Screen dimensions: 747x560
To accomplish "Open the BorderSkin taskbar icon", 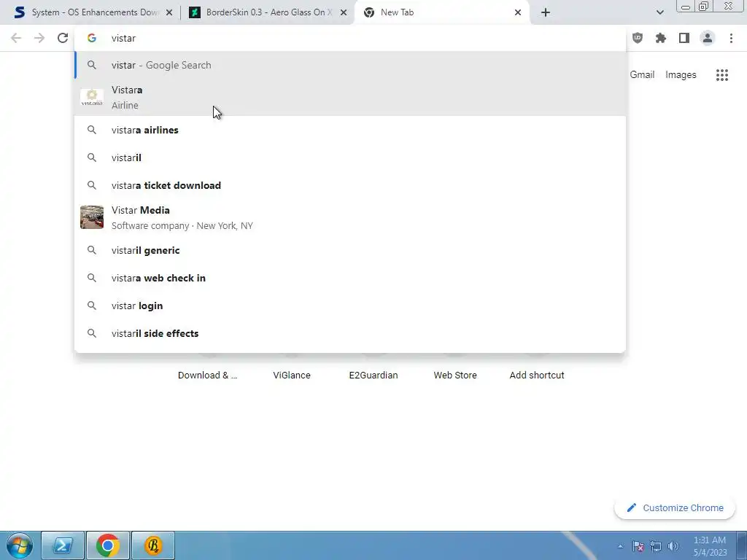I will coord(153,545).
